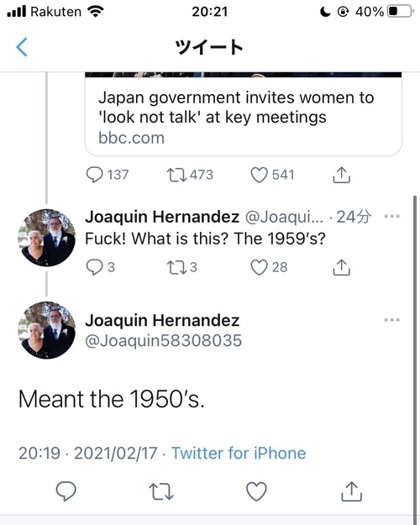Share the 'Meant the 1950's' tweet

(x=351, y=491)
